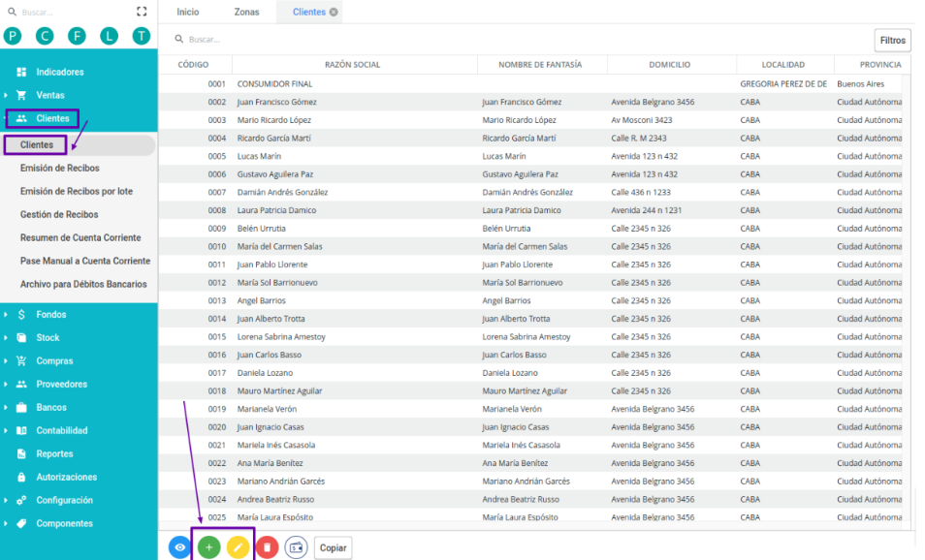
Task: Expand the Fondos menu arrow
Action: (x=6, y=314)
